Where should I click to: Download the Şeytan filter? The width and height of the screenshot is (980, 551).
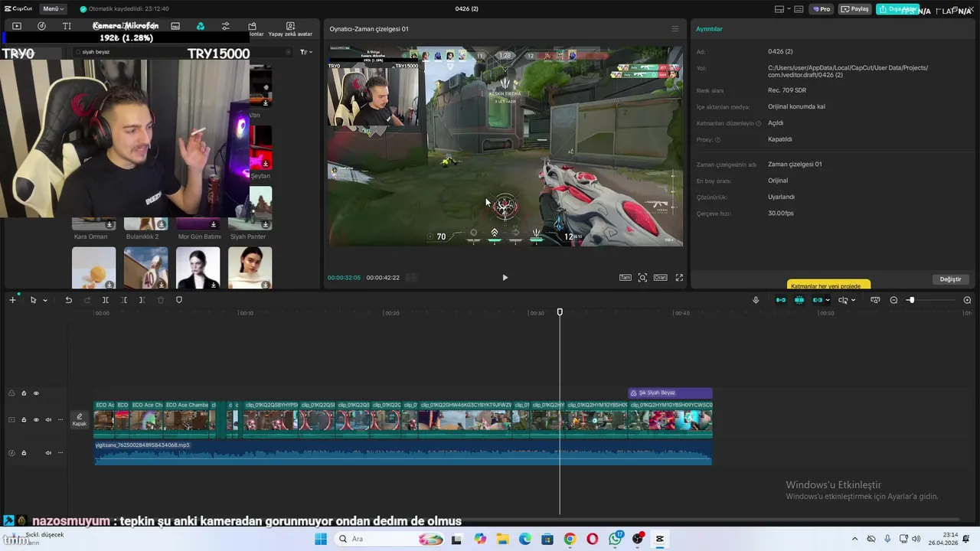266,164
